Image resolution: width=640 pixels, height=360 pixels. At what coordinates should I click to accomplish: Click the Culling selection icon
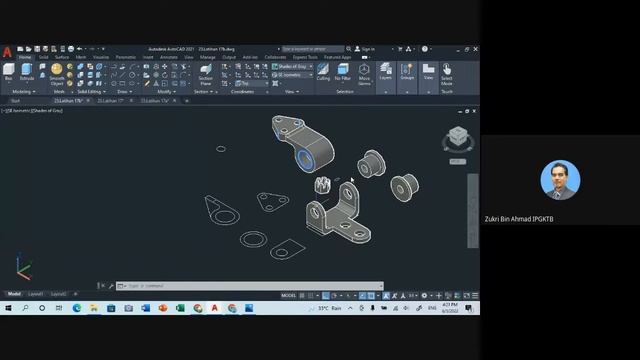(x=323, y=72)
